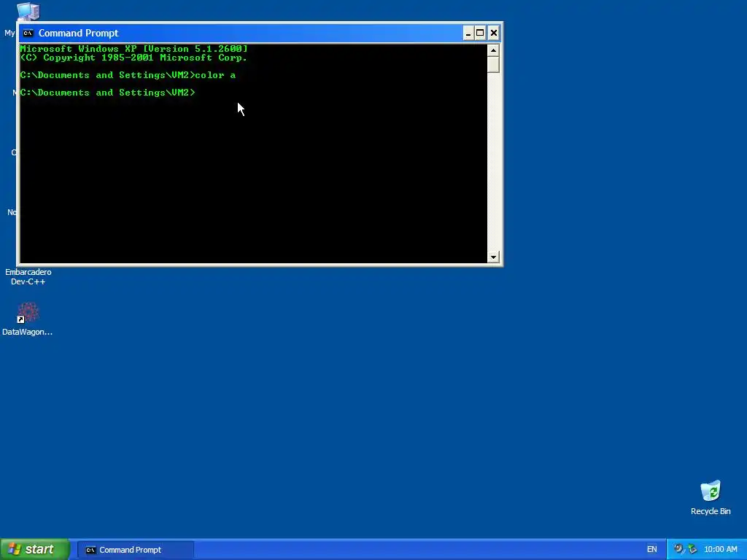The width and height of the screenshot is (747, 560).
Task: Click the Command Prompt title text
Action: point(78,33)
